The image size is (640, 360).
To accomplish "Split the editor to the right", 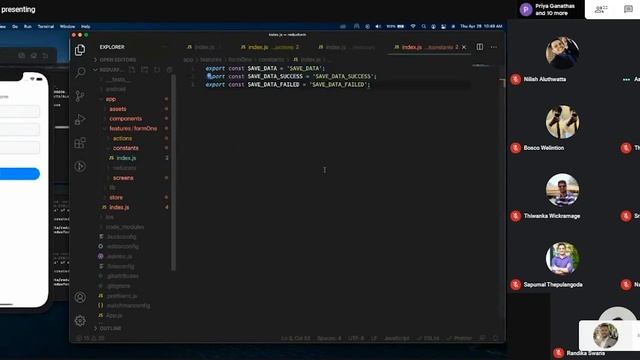I will [x=480, y=47].
